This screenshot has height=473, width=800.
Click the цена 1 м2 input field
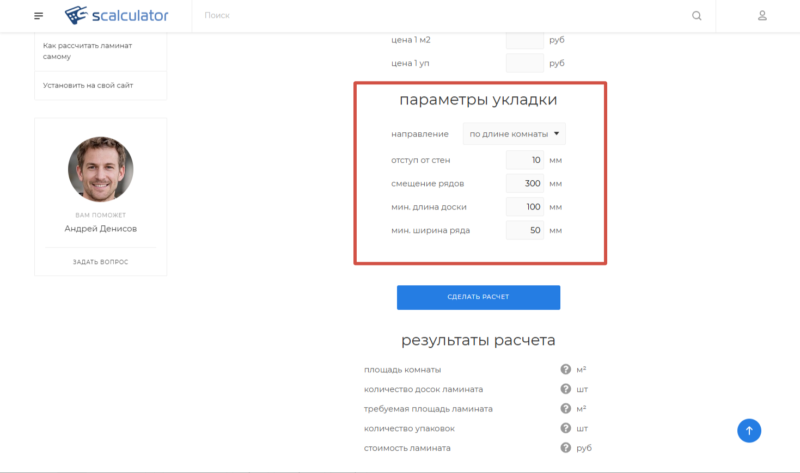click(x=524, y=40)
